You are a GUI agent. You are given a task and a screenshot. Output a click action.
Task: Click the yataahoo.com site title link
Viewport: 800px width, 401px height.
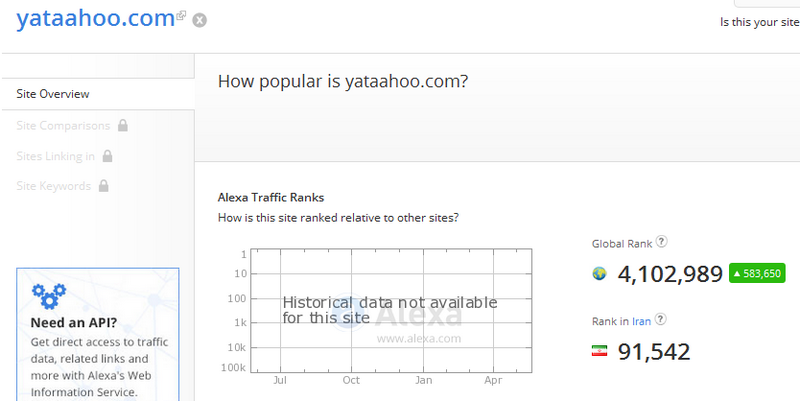[95, 18]
